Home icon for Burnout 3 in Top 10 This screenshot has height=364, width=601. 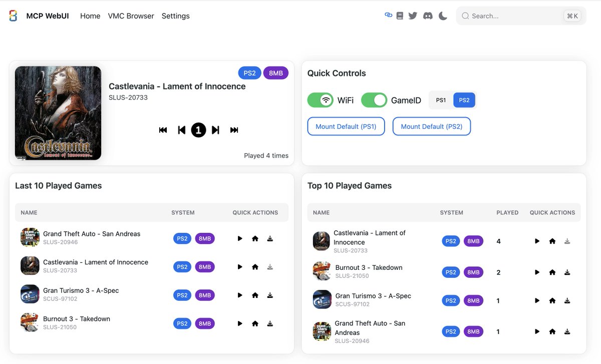[552, 272]
